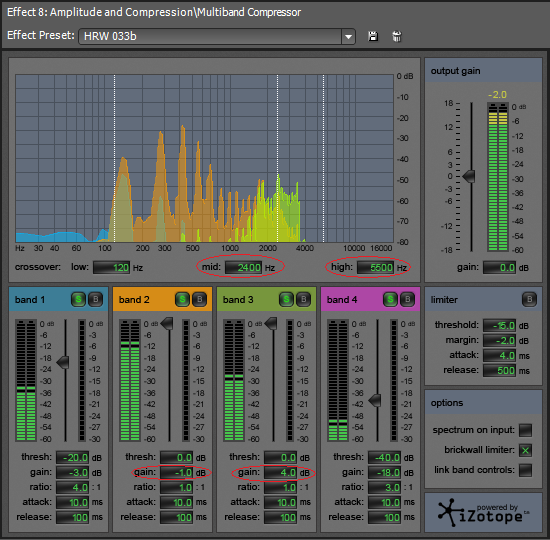The width and height of the screenshot is (550, 540).
Task: Click the low crossover frequency field
Action: [112, 268]
